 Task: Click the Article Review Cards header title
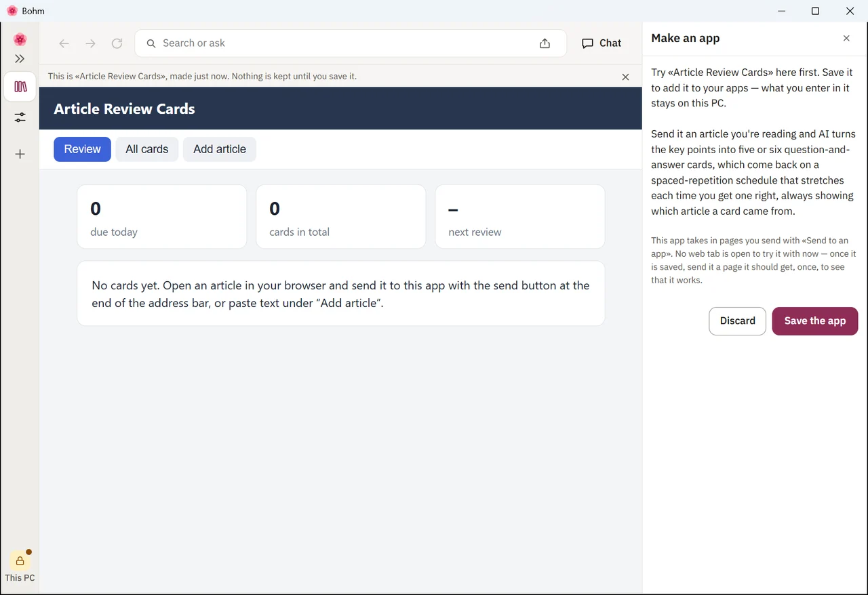[x=124, y=109]
